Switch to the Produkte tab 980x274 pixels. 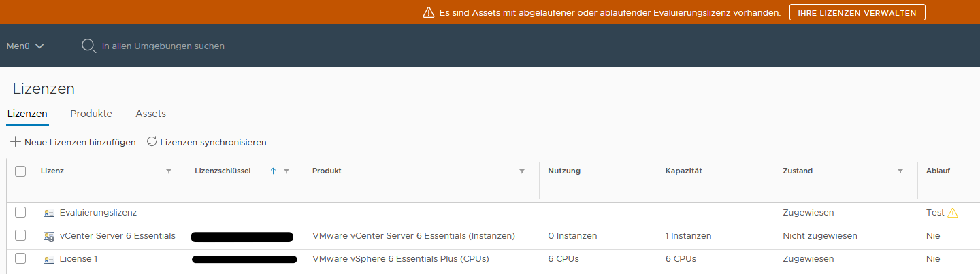91,114
